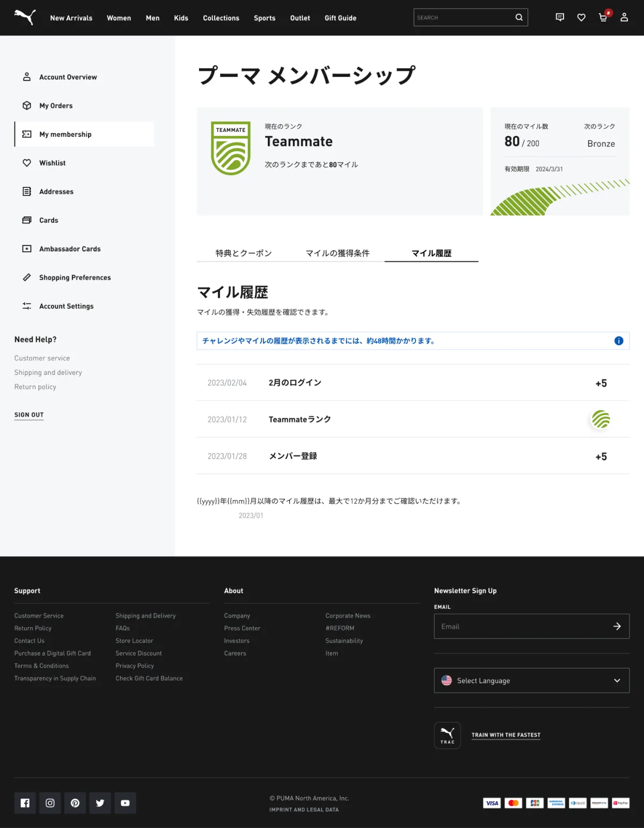Open Cards in sidebar
The image size is (644, 828).
tap(84, 220)
